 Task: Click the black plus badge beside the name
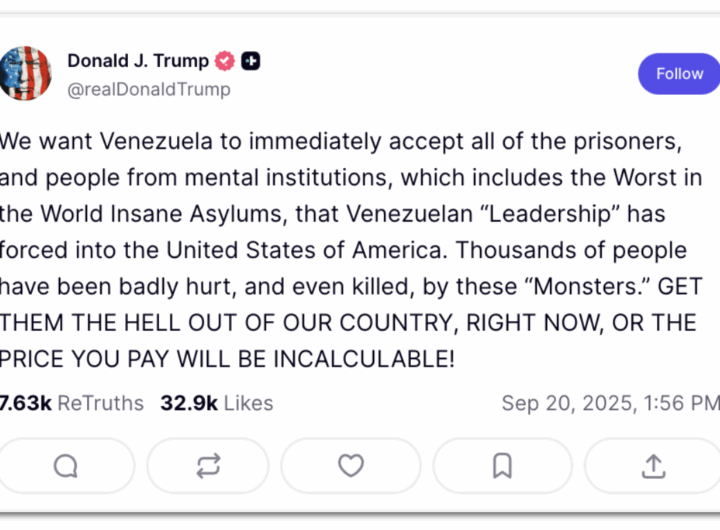point(252,61)
